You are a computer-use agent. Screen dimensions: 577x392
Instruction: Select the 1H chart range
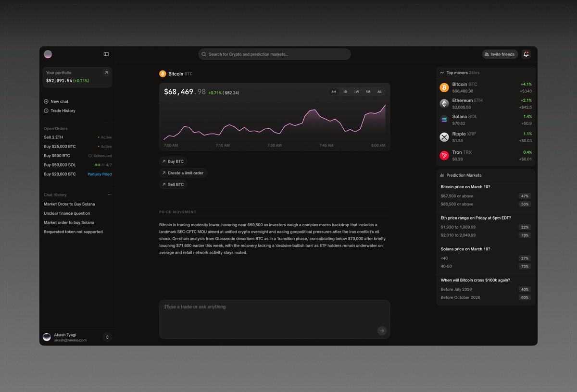point(334,91)
